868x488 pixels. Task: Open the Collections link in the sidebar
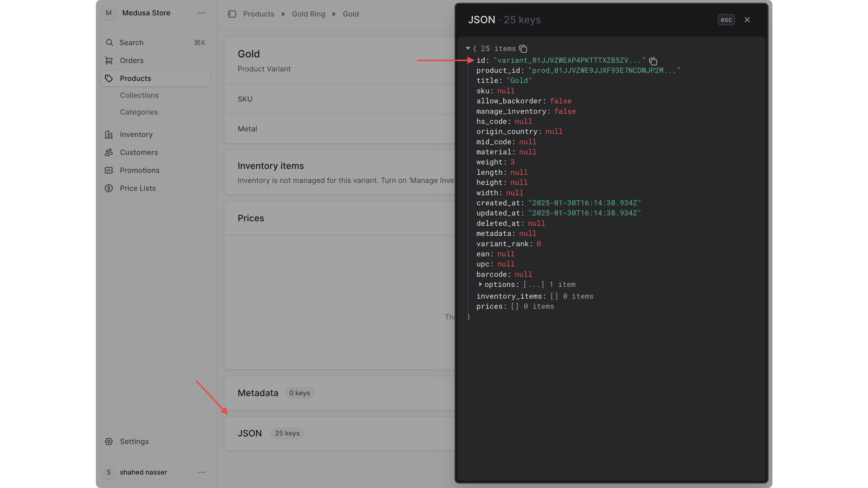coord(139,95)
